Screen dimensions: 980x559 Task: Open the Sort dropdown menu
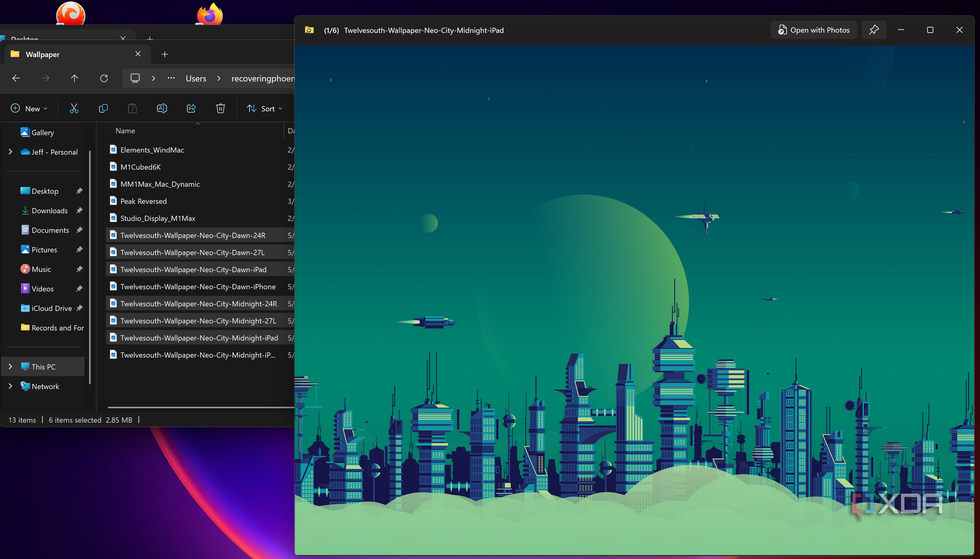[265, 108]
